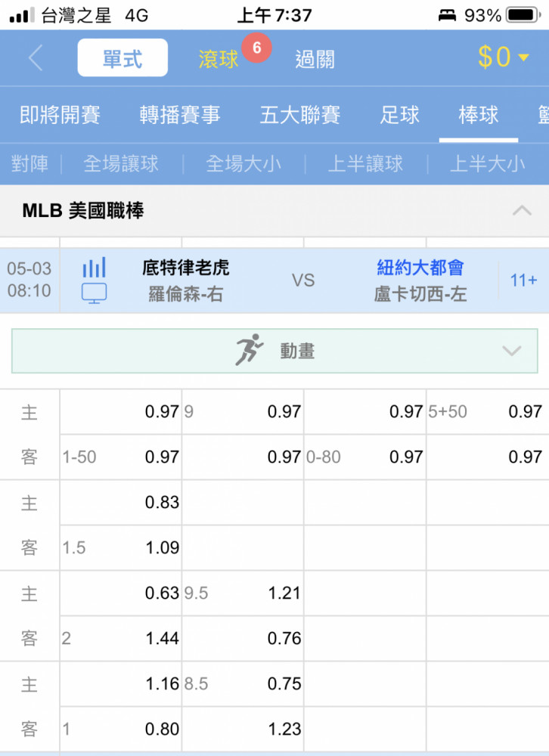Expand the 動畫 animation panel
Screen dimensions: 549x756
[512, 351]
